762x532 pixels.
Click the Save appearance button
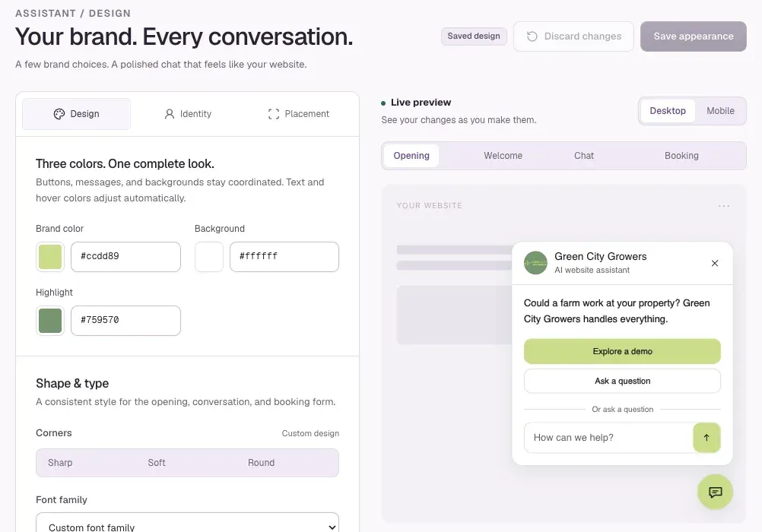[x=693, y=36]
